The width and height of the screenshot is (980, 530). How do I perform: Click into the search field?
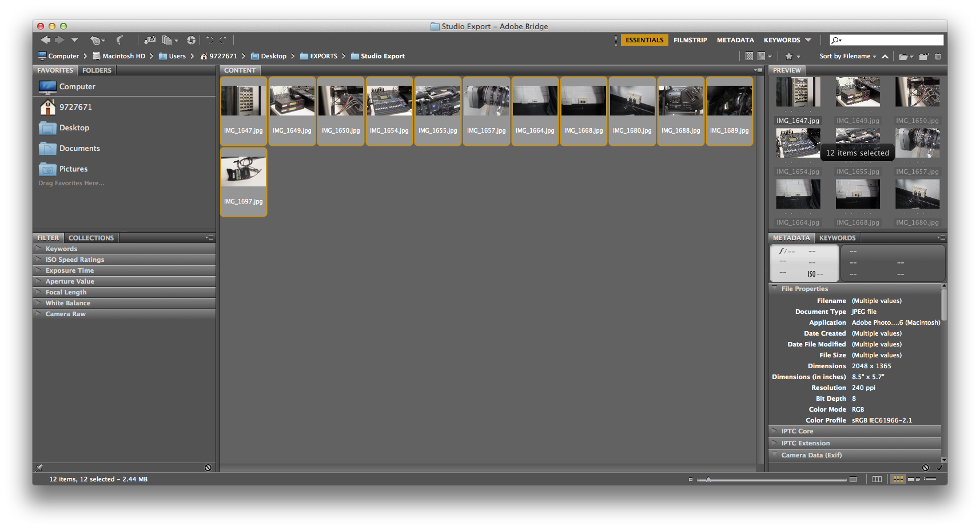click(x=886, y=40)
